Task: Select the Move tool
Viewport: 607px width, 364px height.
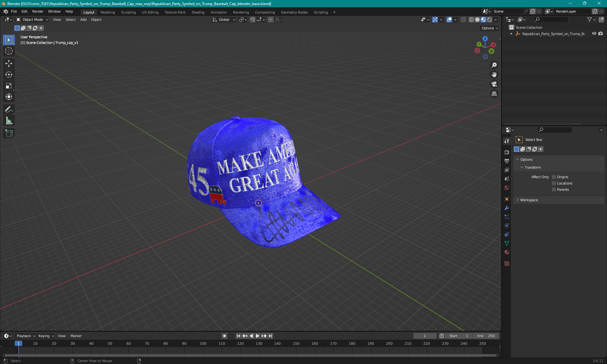Action: pos(9,64)
